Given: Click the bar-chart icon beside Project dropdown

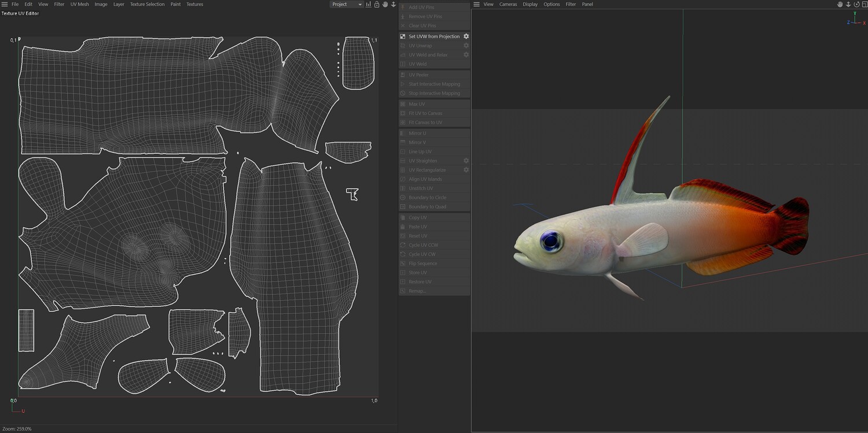Looking at the screenshot, I should [x=368, y=4].
